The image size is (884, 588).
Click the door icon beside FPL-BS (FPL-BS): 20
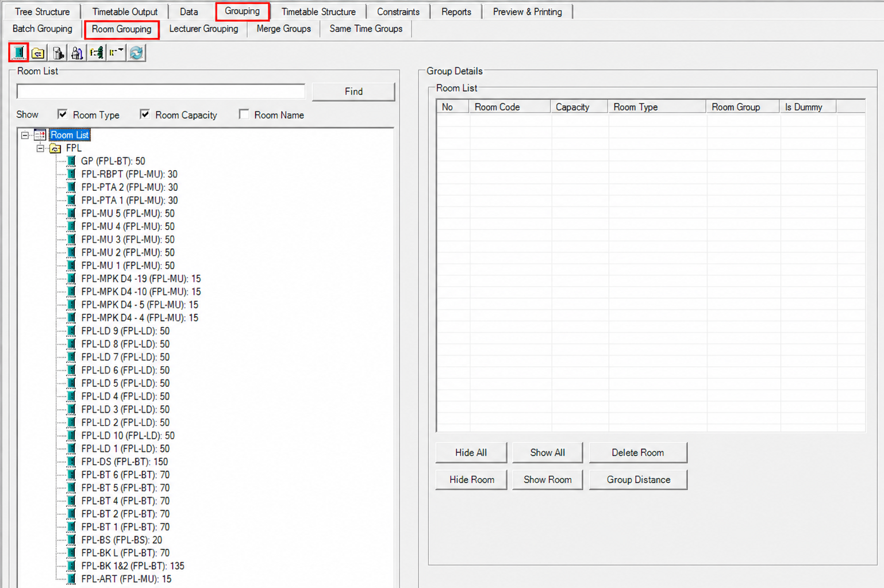(x=71, y=540)
